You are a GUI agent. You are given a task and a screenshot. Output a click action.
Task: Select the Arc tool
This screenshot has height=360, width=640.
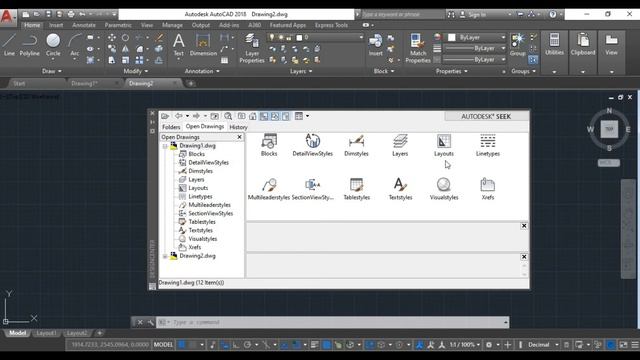pos(74,45)
